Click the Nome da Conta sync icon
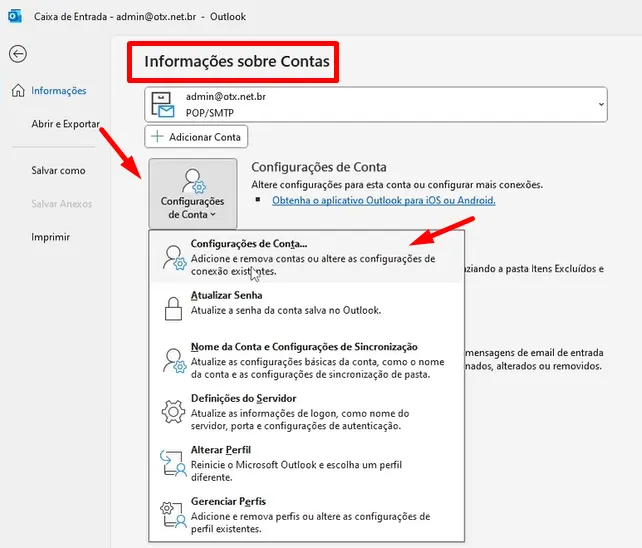This screenshot has height=548, width=642. 170,360
